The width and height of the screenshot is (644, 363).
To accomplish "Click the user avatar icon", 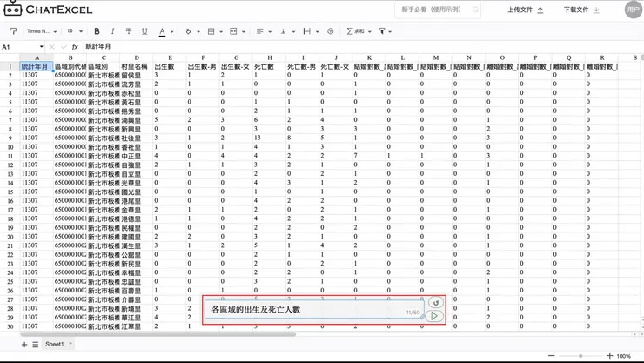I will (633, 10).
